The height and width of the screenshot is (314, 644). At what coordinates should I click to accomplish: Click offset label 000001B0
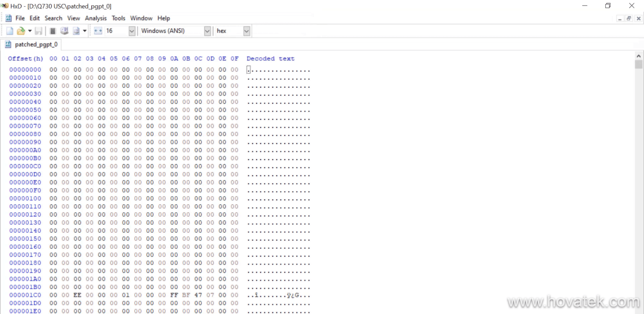pos(25,287)
